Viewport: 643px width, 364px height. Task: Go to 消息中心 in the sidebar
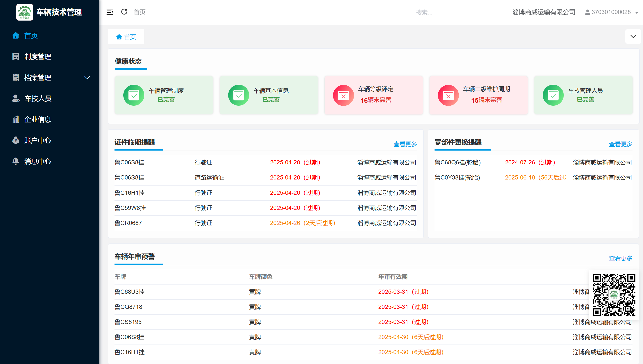click(x=38, y=161)
